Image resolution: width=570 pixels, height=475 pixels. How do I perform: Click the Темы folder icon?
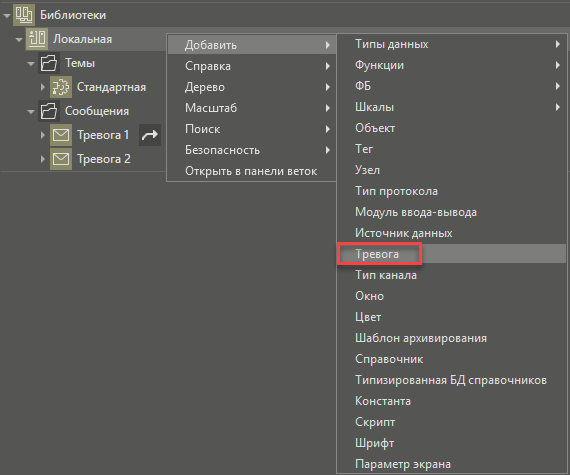click(49, 63)
